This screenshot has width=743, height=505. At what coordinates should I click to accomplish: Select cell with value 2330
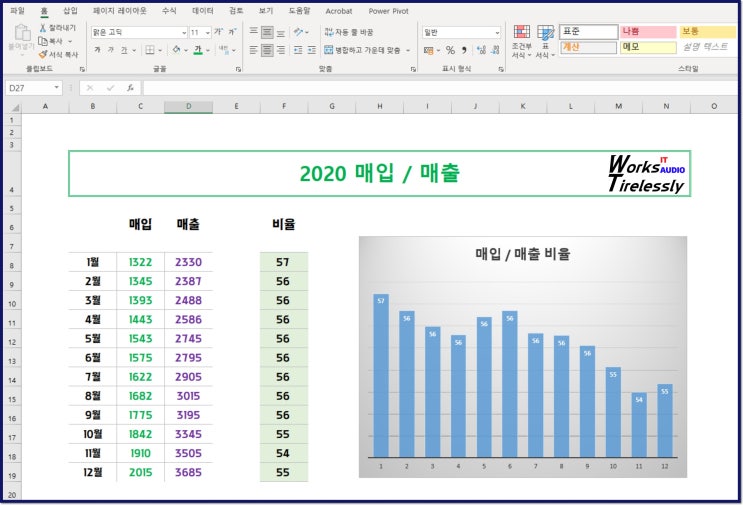188,262
